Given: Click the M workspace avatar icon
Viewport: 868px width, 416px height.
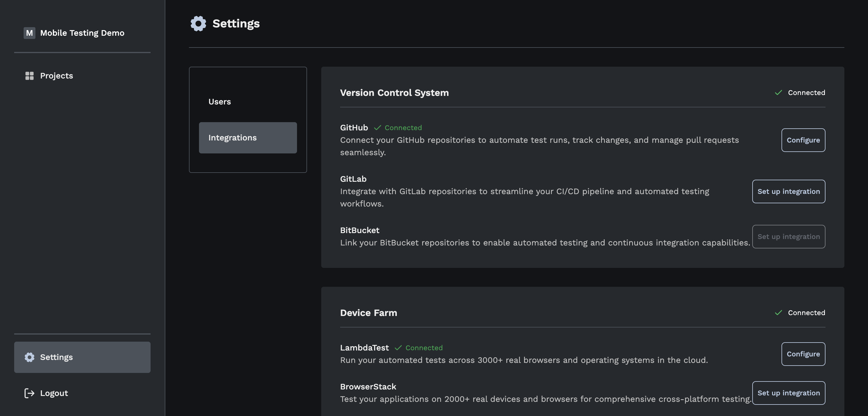Looking at the screenshot, I should [29, 33].
